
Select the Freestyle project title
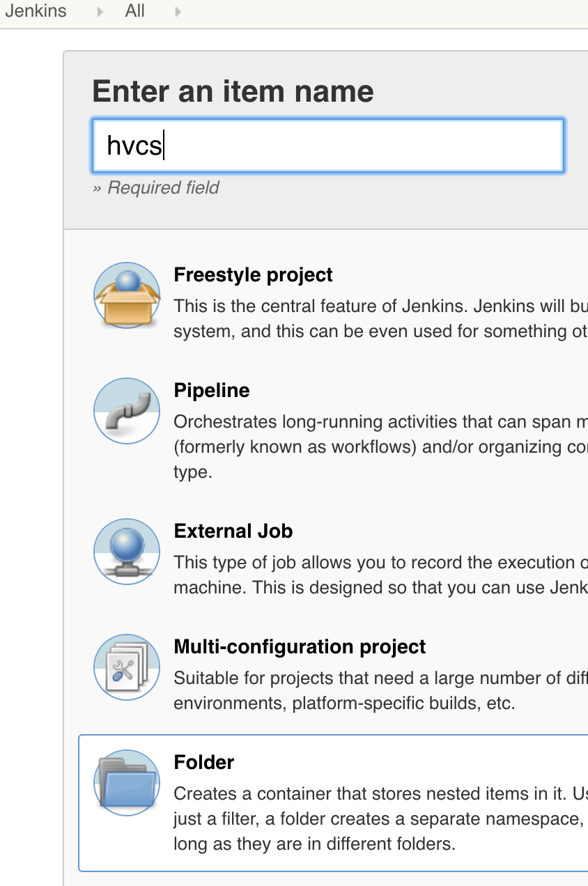tap(254, 274)
